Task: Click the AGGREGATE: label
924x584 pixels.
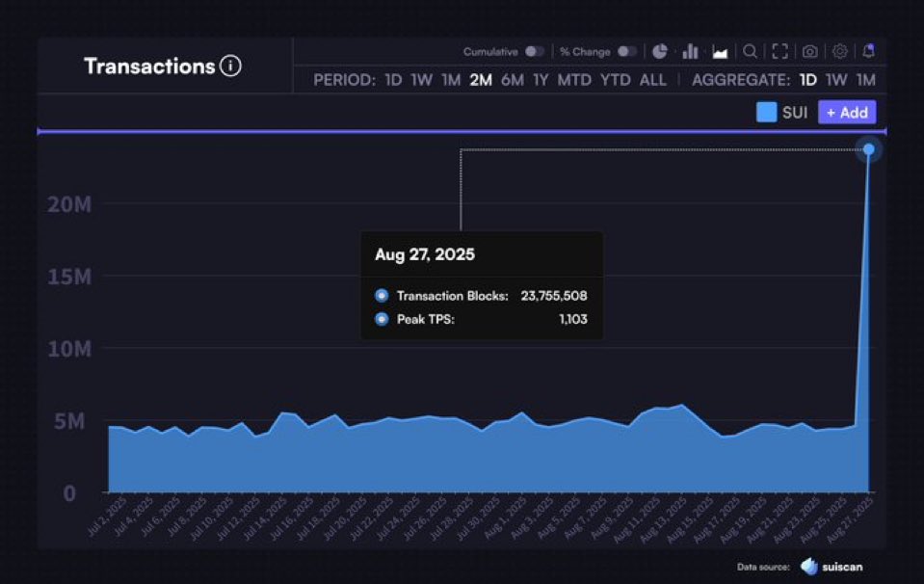Action: 741,80
